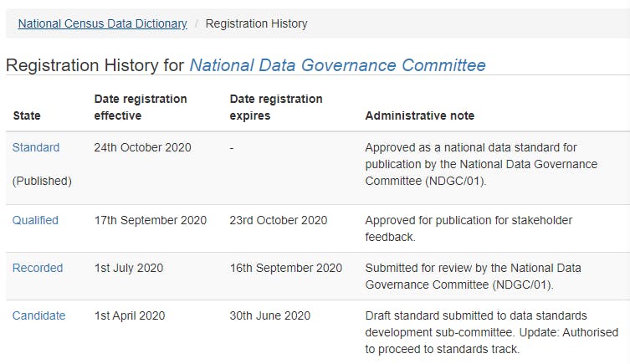Open the National Data Governance Committee heading link
This screenshot has height=364, width=630.
point(337,65)
